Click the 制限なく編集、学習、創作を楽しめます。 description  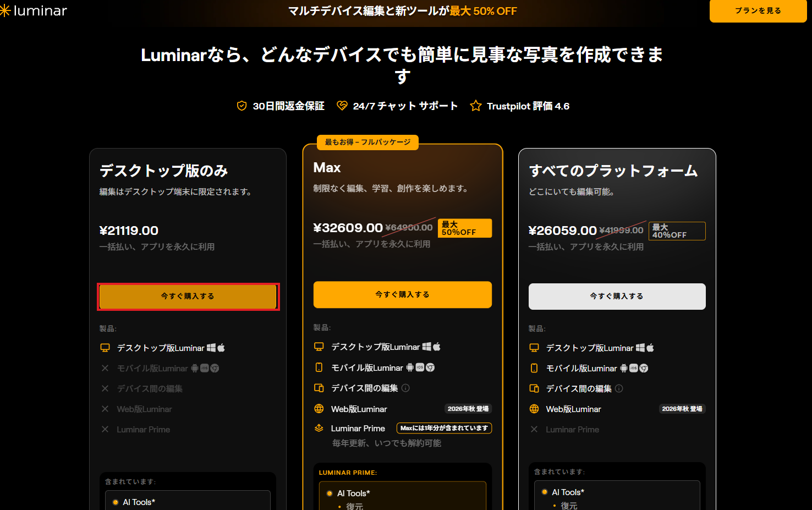tap(392, 188)
